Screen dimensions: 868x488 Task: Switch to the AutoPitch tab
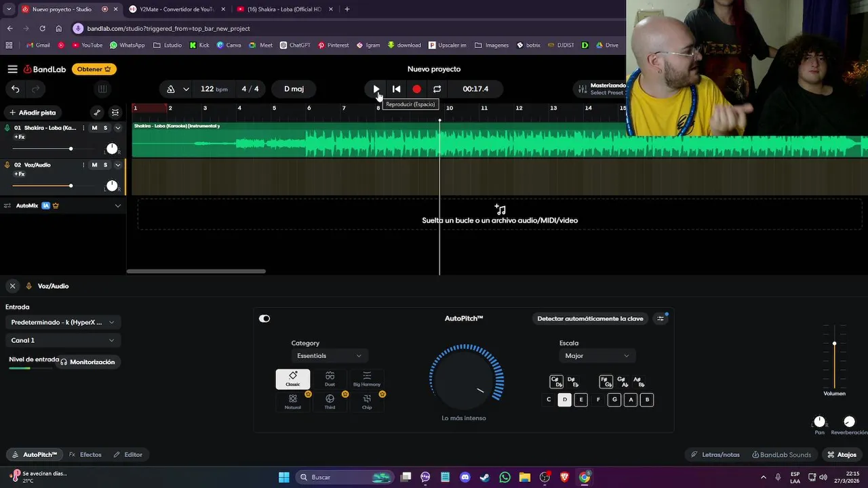point(34,455)
